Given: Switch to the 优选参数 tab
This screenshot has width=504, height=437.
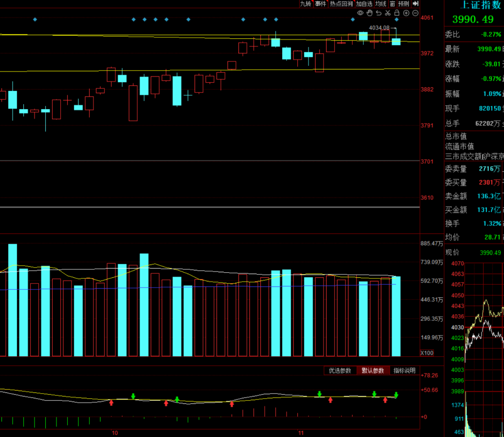Looking at the screenshot, I should 340,371.
